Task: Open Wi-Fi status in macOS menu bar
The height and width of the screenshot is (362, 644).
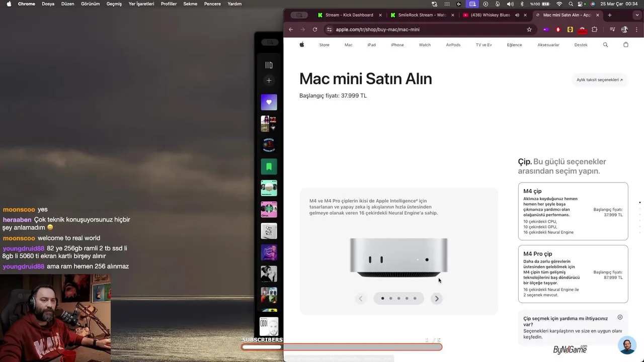Action: (559, 4)
